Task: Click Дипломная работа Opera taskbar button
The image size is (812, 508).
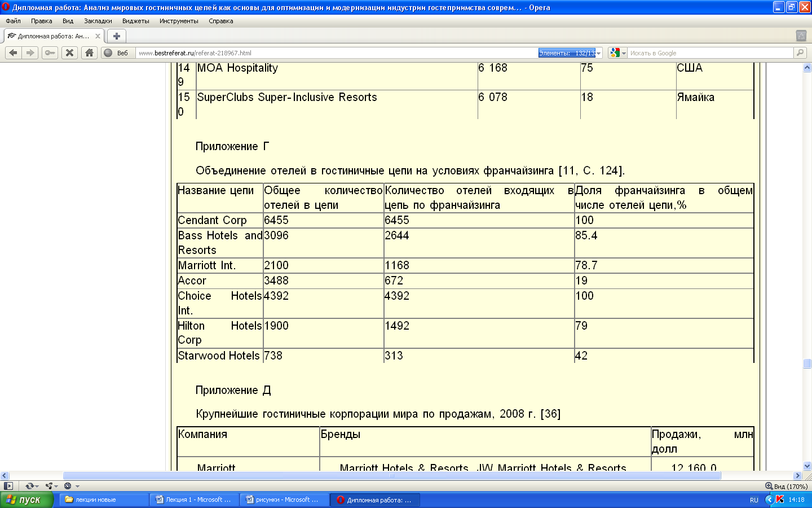Action: (x=375, y=500)
